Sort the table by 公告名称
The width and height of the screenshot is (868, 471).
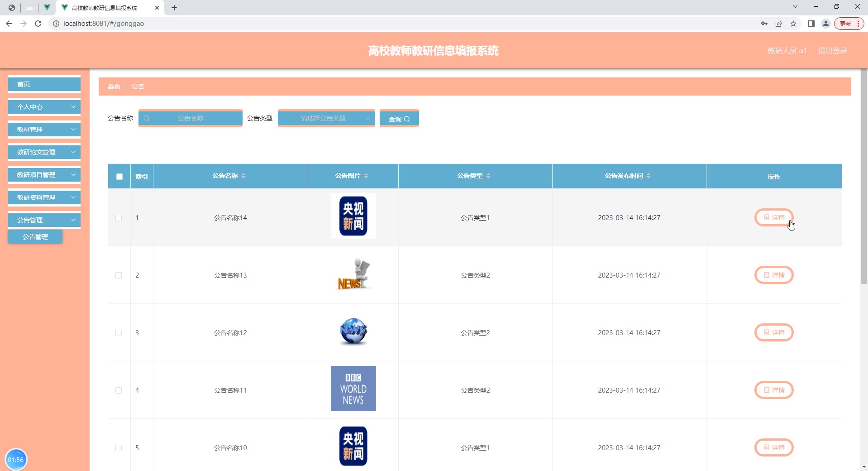(x=243, y=176)
